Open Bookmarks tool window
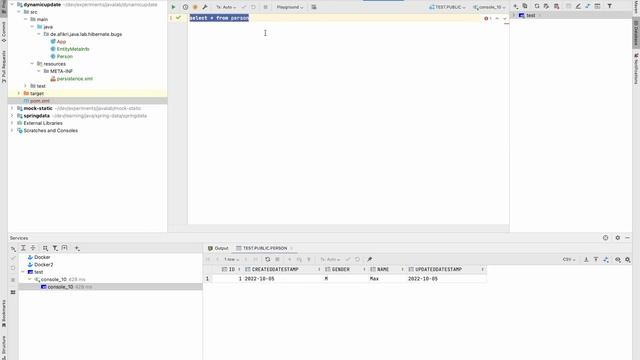Viewport: 640px width, 360px height. tap(4, 314)
